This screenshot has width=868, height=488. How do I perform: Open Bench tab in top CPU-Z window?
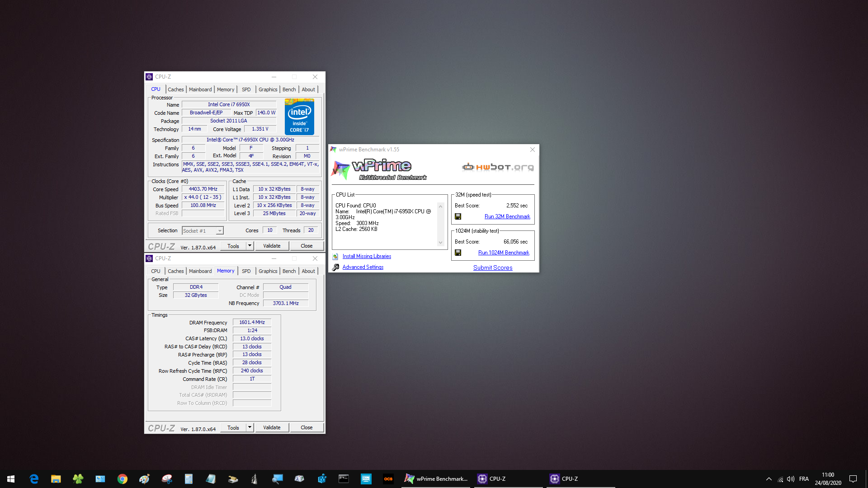(289, 89)
